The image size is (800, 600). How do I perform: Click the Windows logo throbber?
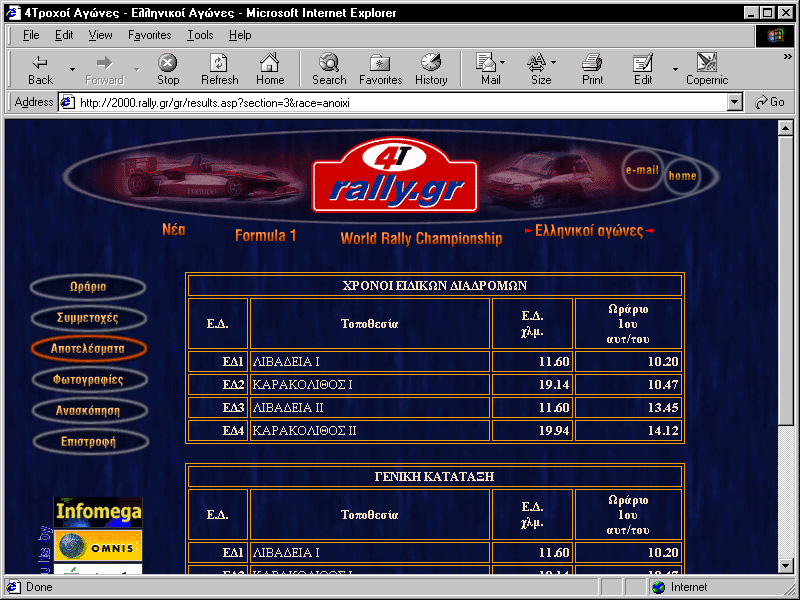tap(774, 35)
